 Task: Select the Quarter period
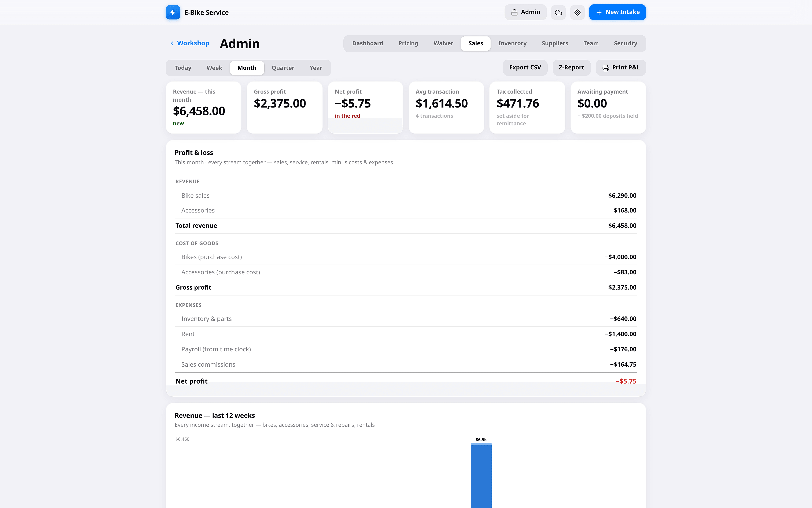[x=283, y=68]
